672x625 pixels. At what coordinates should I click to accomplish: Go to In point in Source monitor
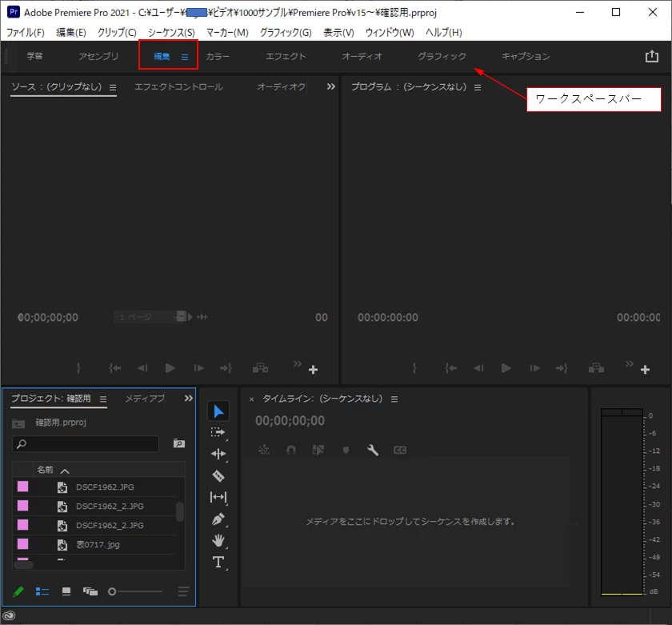point(115,368)
